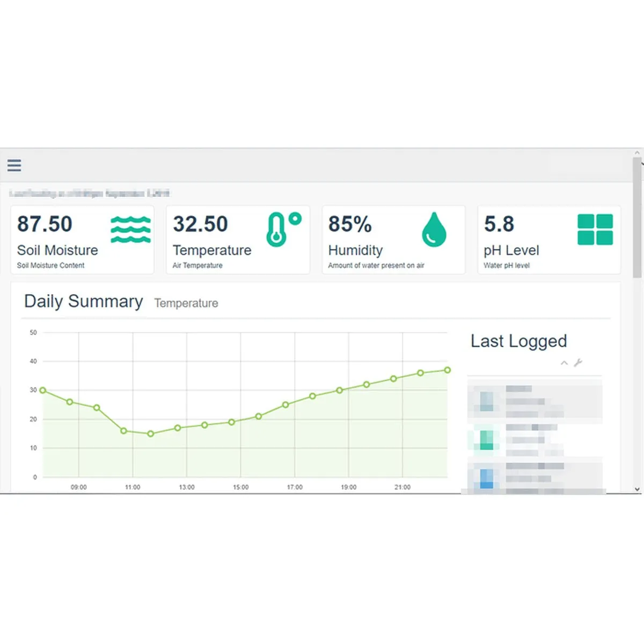Click the Temperature thermometer icon

284,229
